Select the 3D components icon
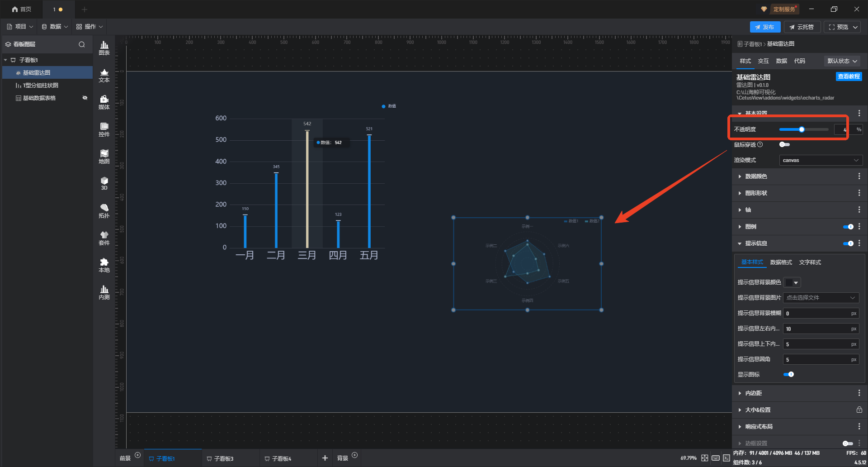Viewport: 868px width, 467px height. coord(104,183)
